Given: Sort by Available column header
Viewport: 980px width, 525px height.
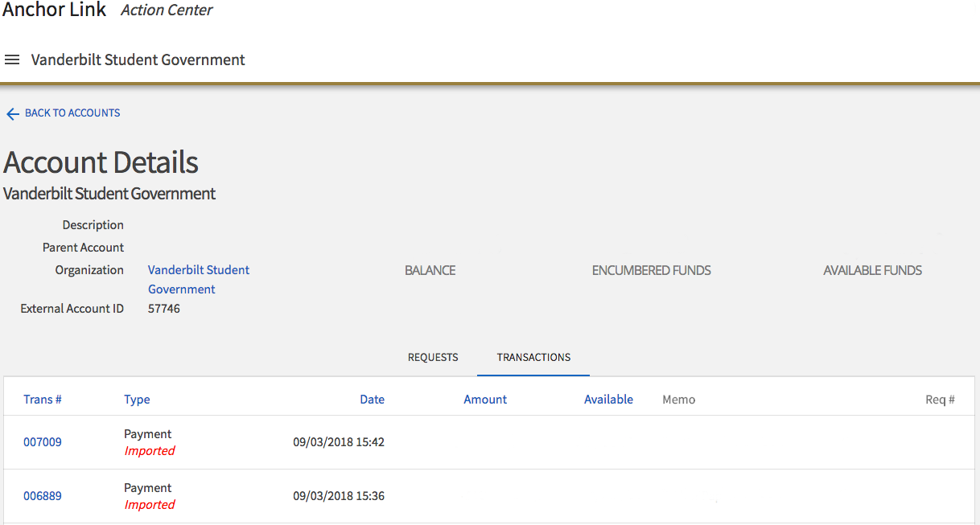Looking at the screenshot, I should point(608,400).
